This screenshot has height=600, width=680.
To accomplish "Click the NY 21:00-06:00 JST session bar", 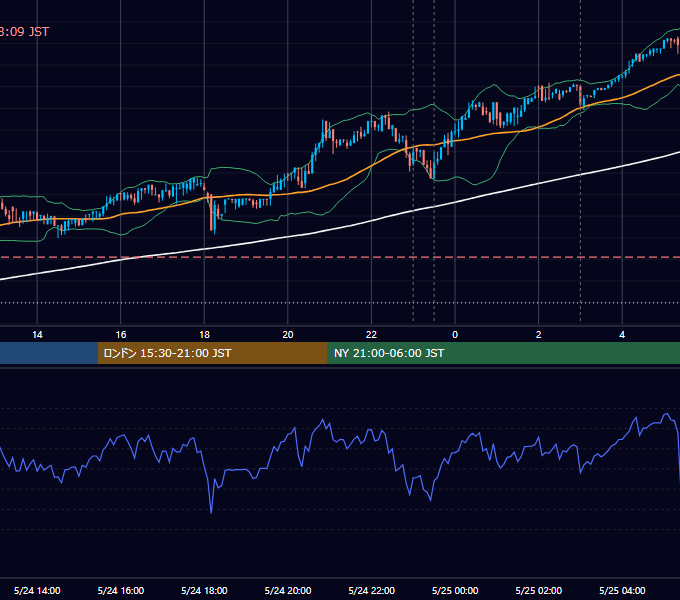I will point(503,353).
